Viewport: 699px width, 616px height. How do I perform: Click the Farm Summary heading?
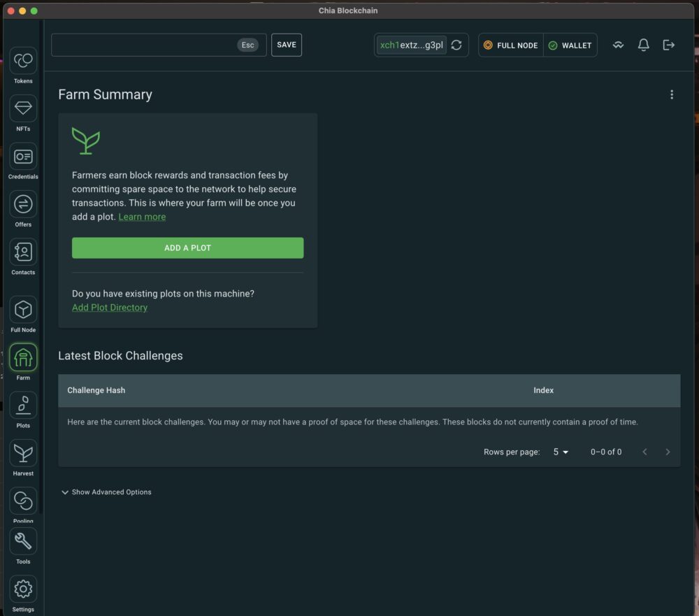point(106,94)
